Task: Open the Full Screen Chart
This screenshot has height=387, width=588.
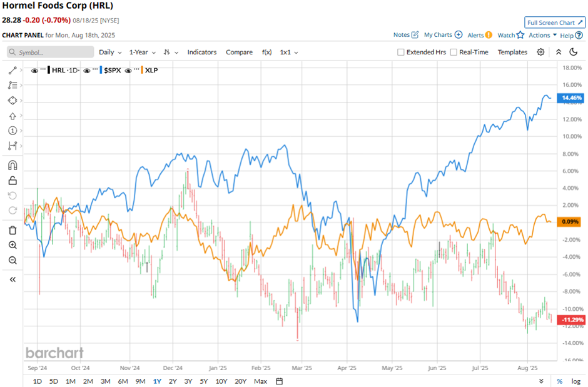Action: pos(555,23)
